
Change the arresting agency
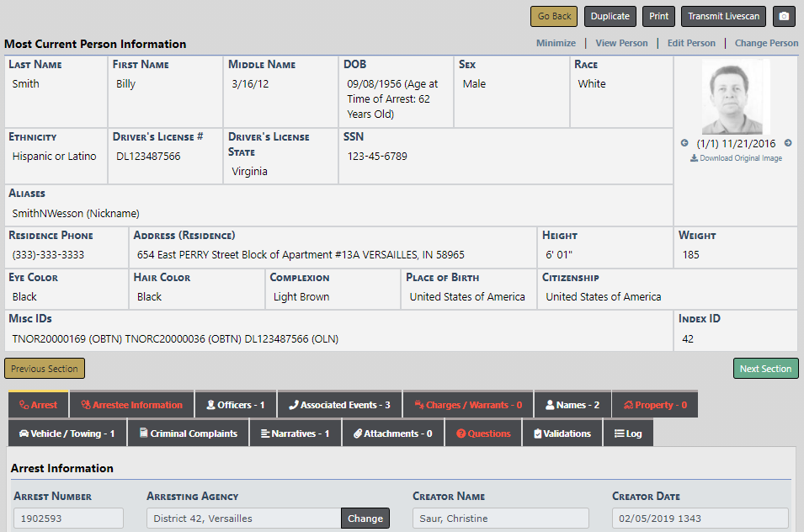pyautogui.click(x=365, y=519)
